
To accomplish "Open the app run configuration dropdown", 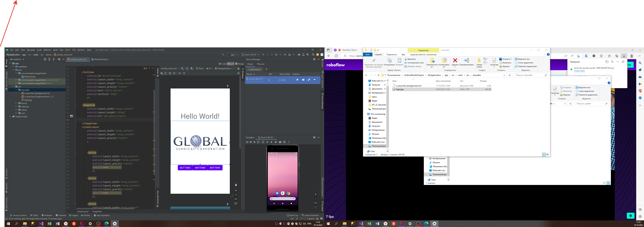I will (232, 55).
